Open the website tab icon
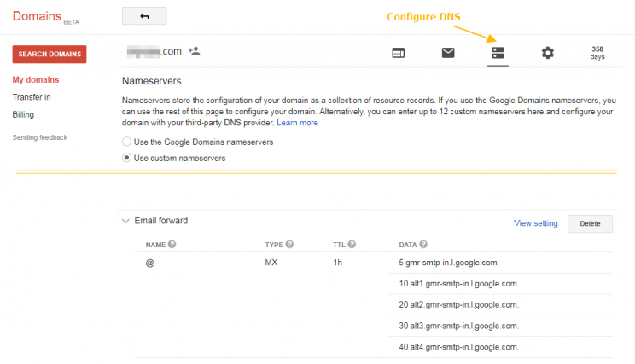The image size is (635, 364). (x=399, y=53)
